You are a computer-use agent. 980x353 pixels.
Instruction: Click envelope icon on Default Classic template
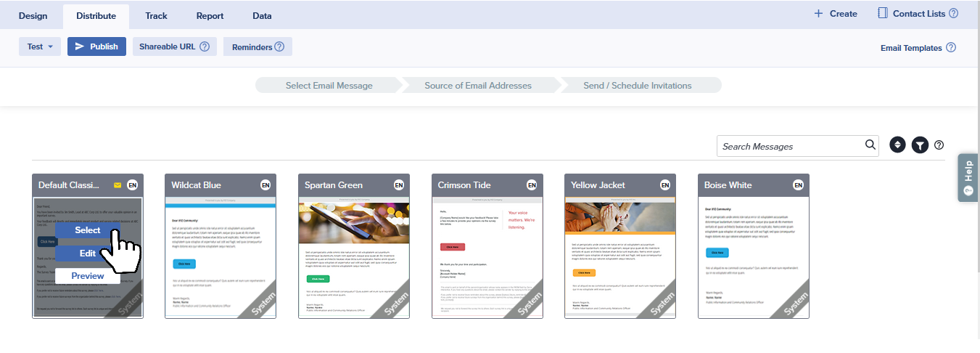click(x=118, y=185)
